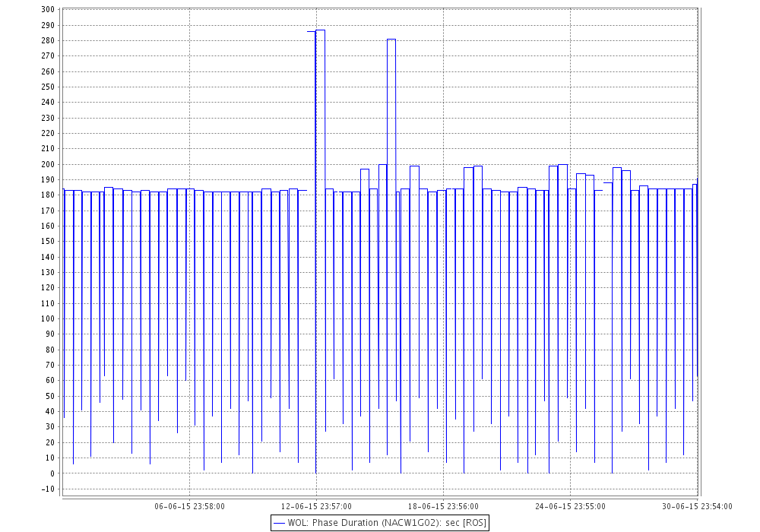Click the WOL Phase Duration legend entry
This screenshot has width=760, height=532.
pyautogui.click(x=379, y=523)
